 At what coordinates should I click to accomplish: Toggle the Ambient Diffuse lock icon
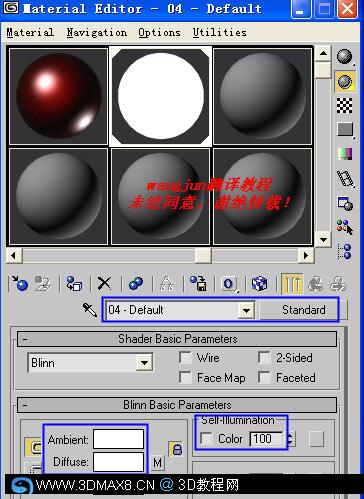[177, 449]
